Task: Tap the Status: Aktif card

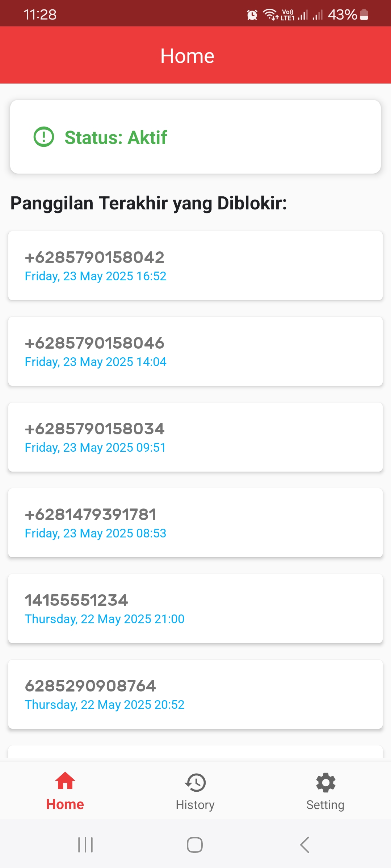Action: [195, 137]
